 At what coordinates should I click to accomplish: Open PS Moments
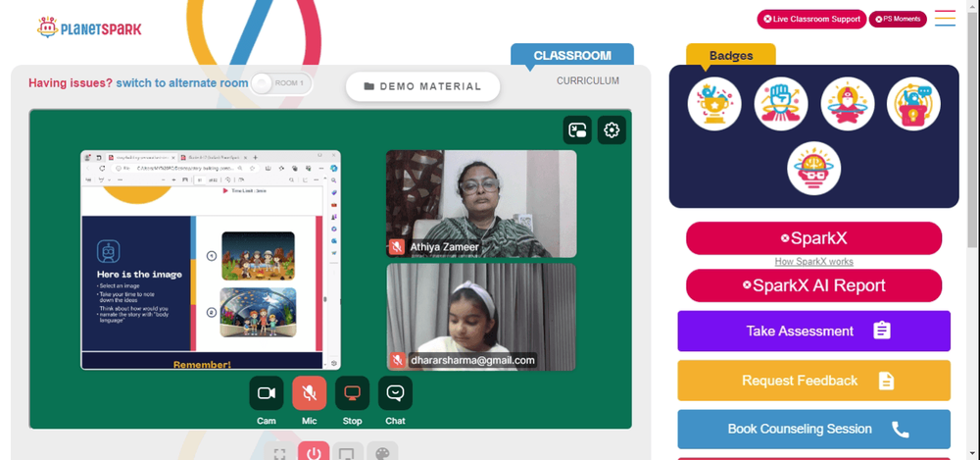[898, 19]
